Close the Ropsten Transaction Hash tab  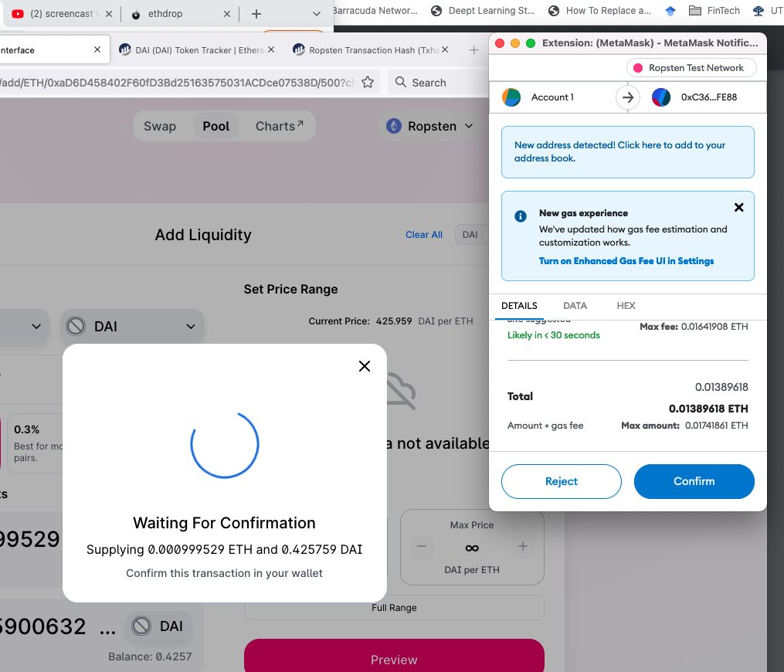tap(445, 49)
